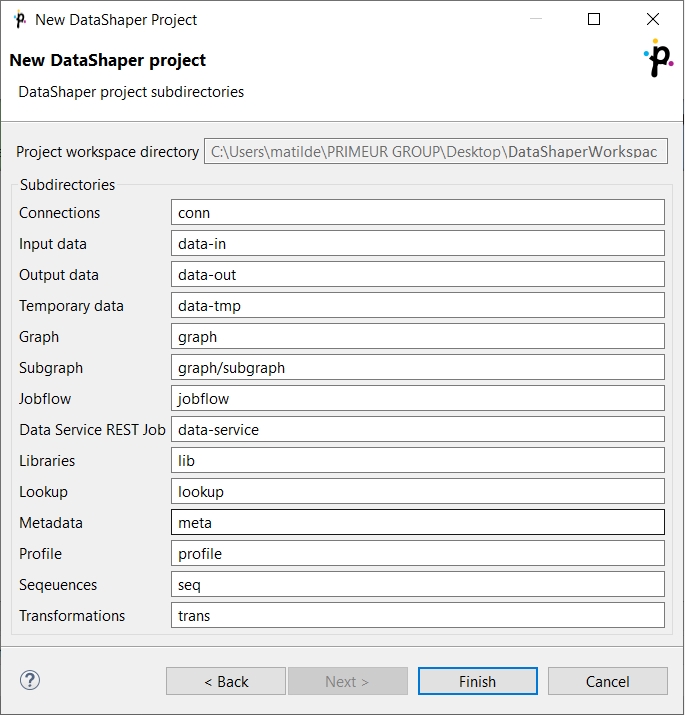This screenshot has height=715, width=685.
Task: Click the Metadata label
Action: tap(51, 523)
